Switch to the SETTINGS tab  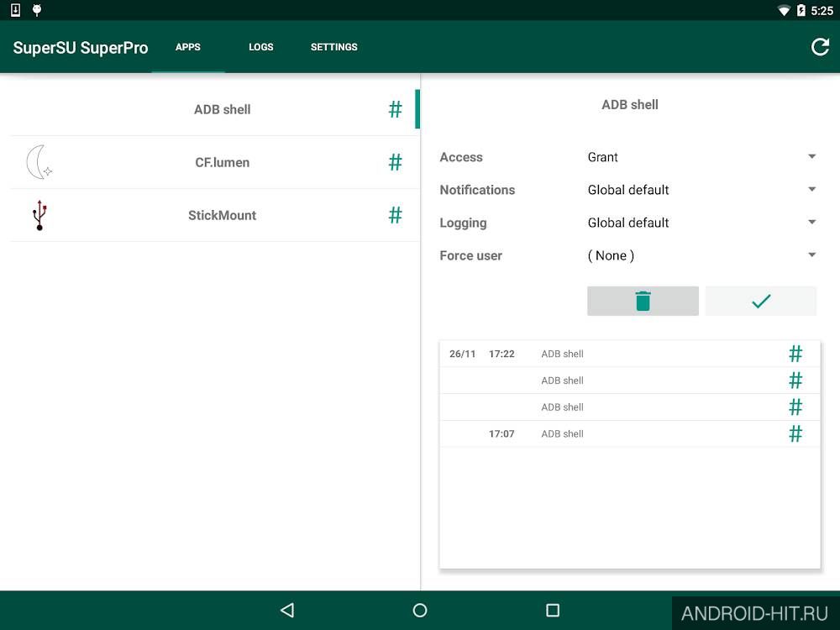pos(333,47)
